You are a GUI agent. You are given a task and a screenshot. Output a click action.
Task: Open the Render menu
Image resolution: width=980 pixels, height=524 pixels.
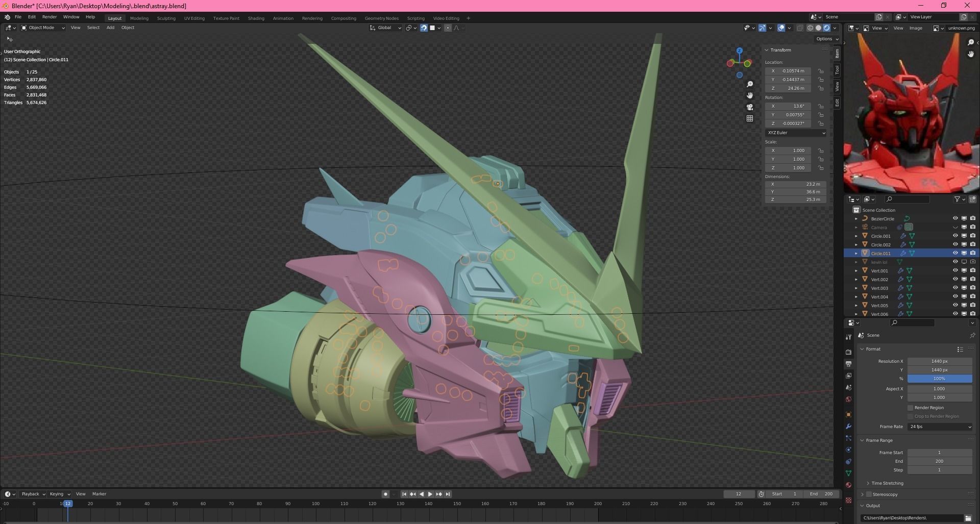pos(50,17)
